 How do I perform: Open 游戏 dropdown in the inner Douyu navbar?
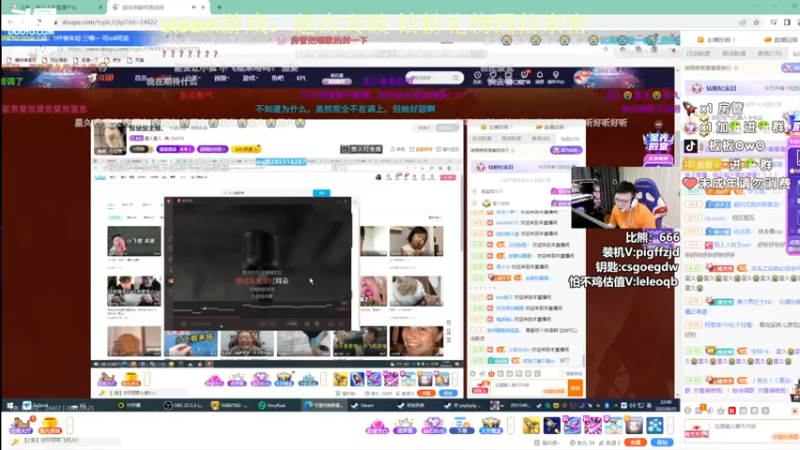pyautogui.click(x=249, y=78)
